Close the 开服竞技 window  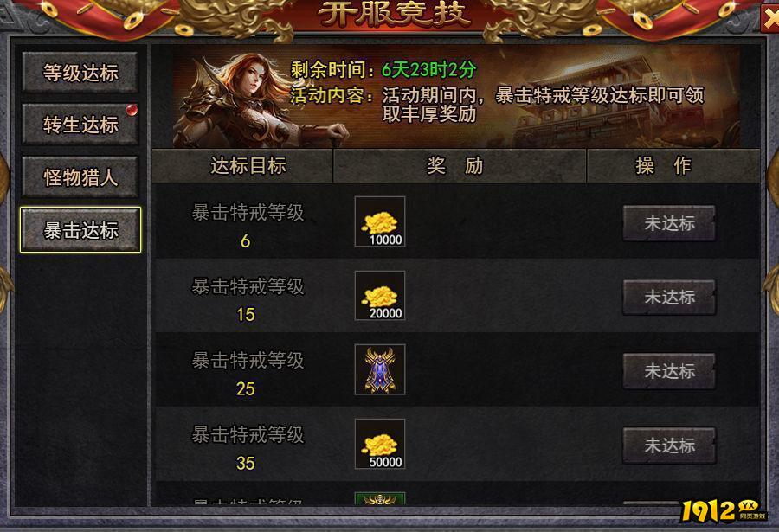click(x=769, y=19)
